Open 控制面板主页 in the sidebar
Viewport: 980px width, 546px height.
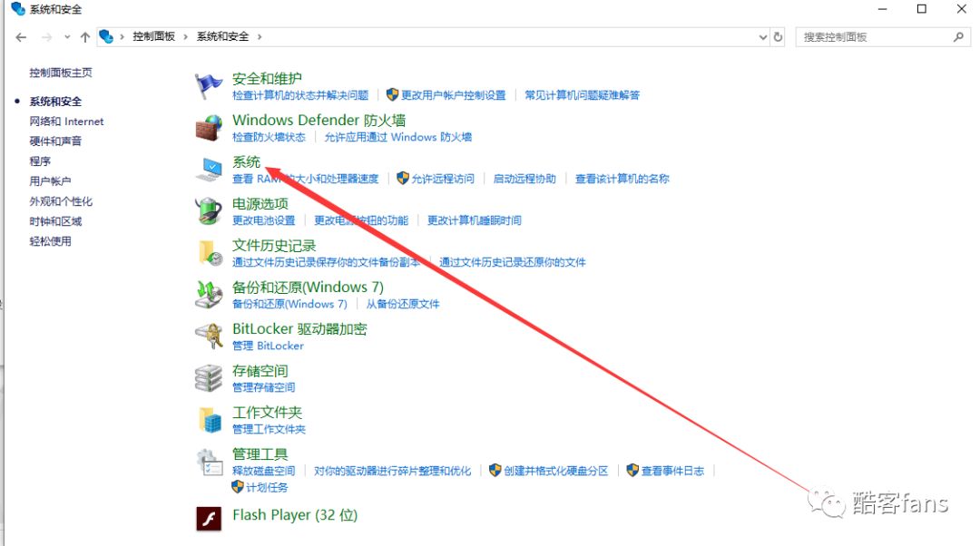pyautogui.click(x=61, y=73)
